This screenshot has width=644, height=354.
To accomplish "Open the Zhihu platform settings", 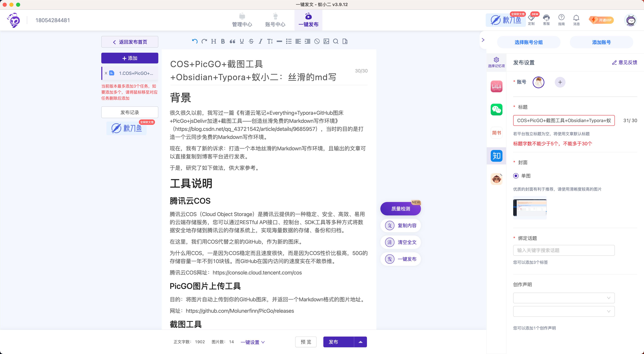I will click(496, 156).
